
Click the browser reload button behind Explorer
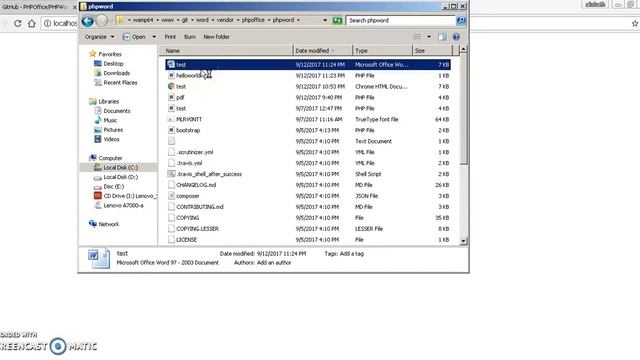tap(18, 23)
